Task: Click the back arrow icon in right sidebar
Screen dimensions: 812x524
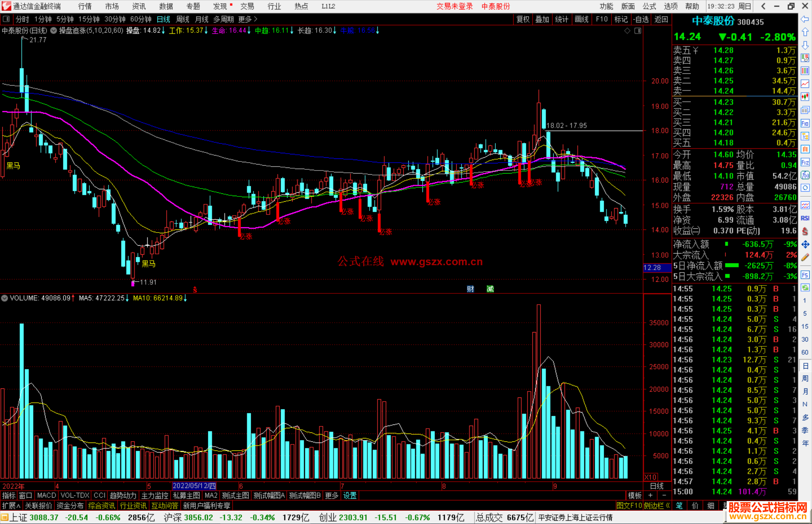Action: tap(805, 19)
